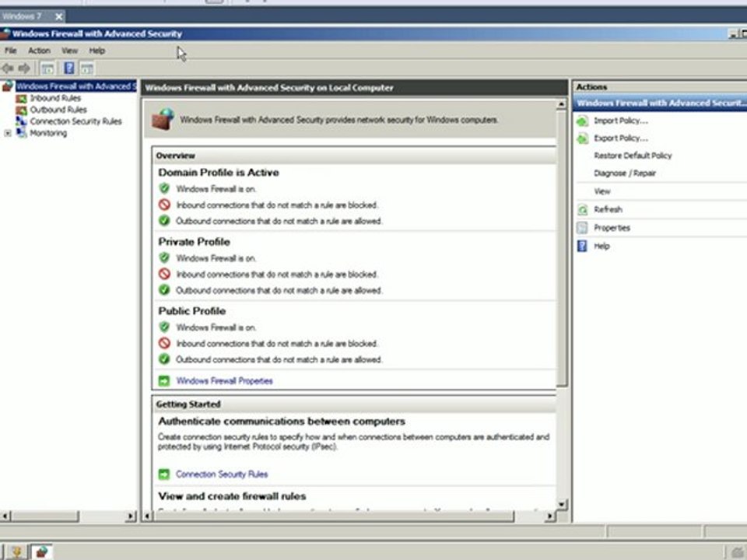Image resolution: width=747 pixels, height=560 pixels.
Task: Click the Private Profile blocked inbound icon
Action: (x=164, y=274)
